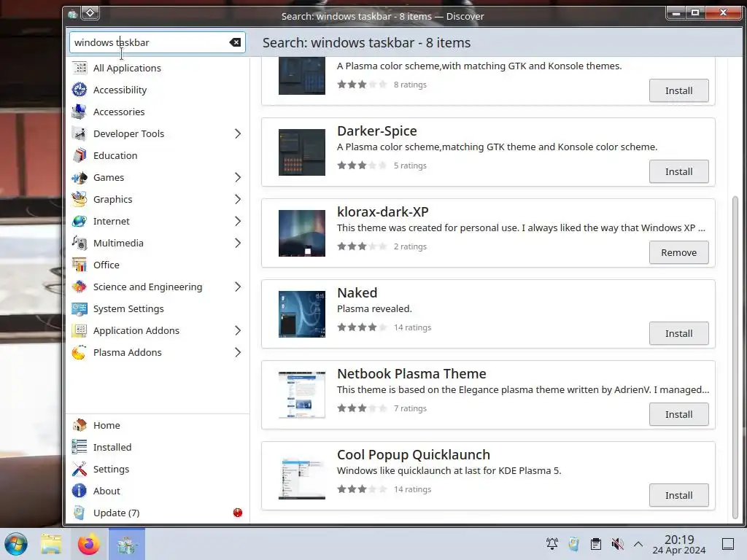Click the Internet globe icon
747x560 pixels.
[80, 222]
